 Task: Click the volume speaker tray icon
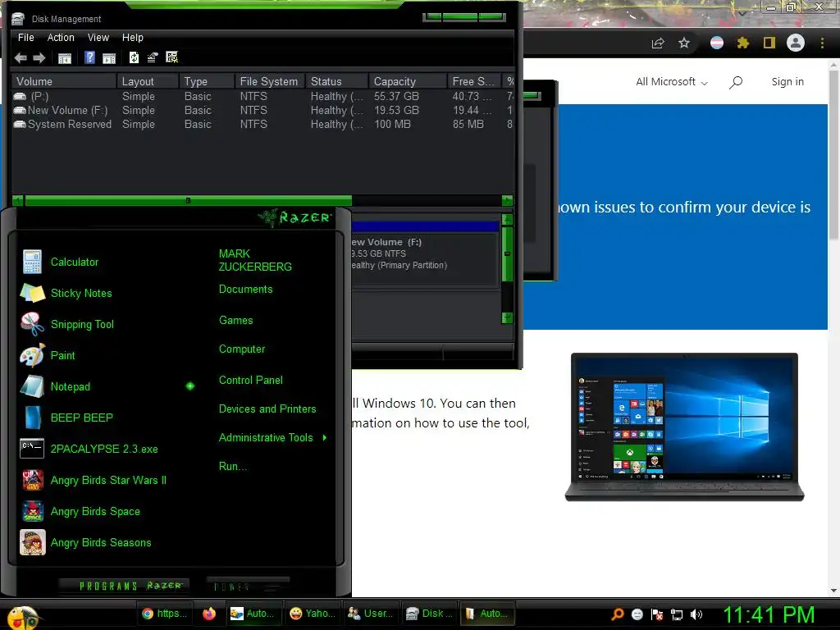[x=696, y=614]
